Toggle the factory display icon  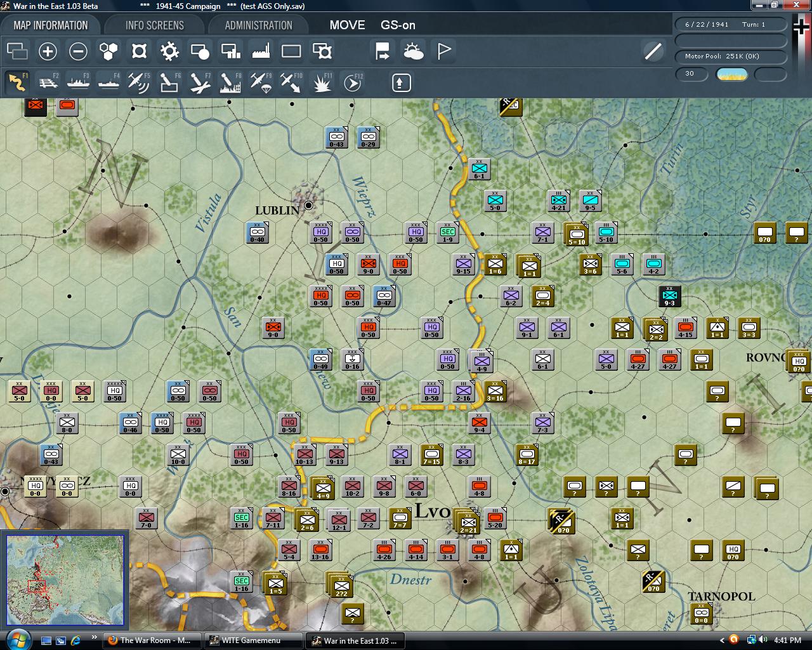(261, 51)
